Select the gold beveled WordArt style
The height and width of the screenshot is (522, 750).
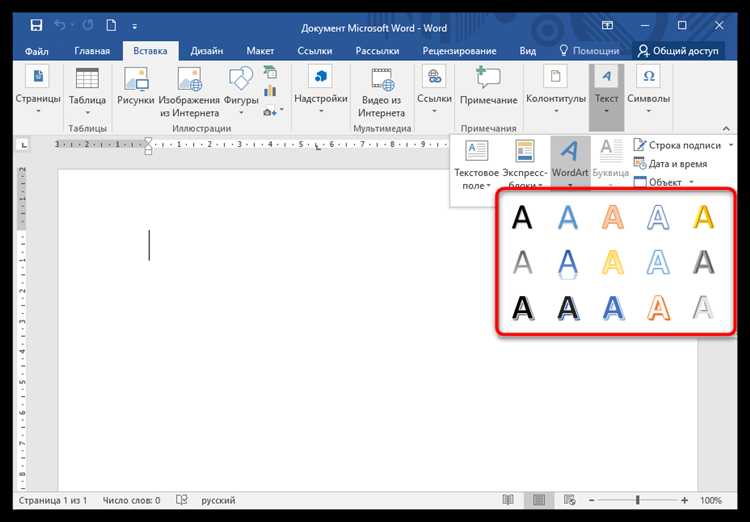(x=704, y=218)
